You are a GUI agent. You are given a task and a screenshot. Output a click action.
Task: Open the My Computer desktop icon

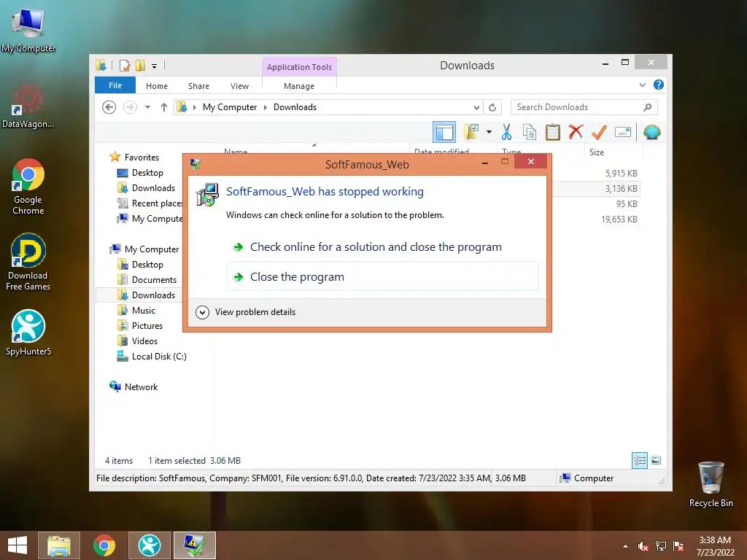click(x=28, y=29)
